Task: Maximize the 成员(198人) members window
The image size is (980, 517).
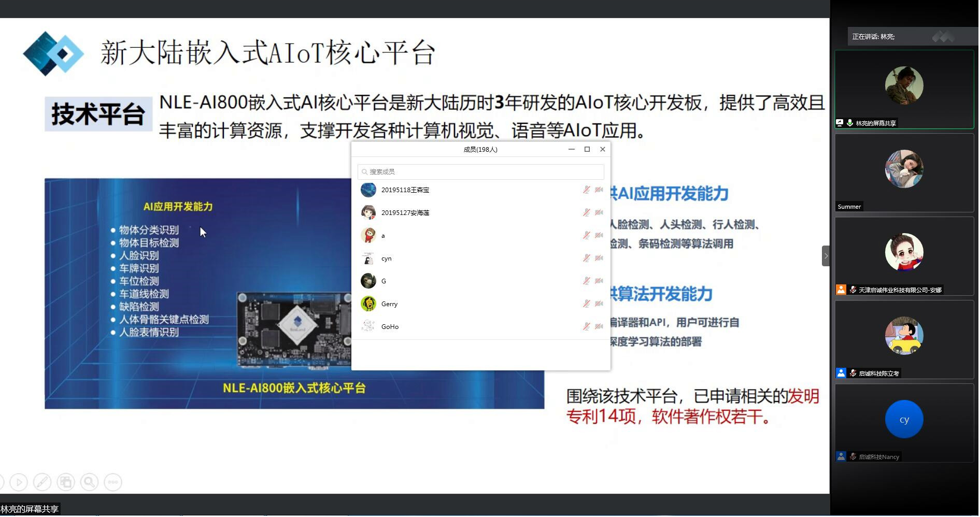Action: 587,149
